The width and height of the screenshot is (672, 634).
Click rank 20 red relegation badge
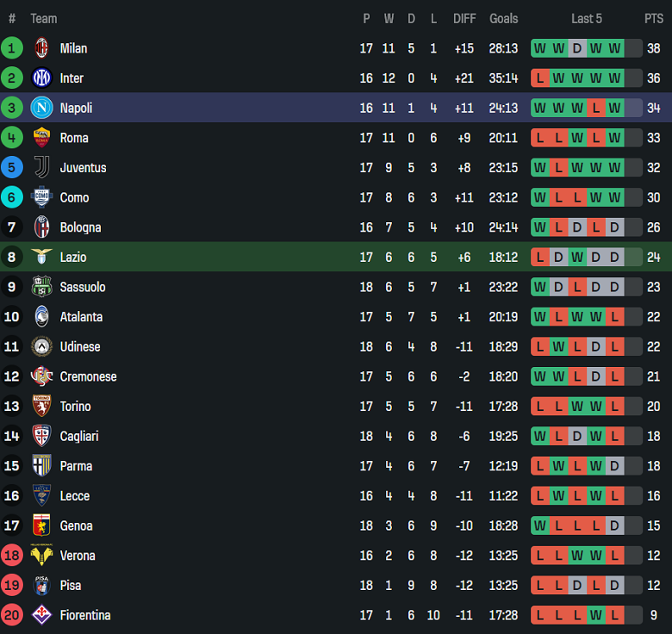click(x=12, y=615)
